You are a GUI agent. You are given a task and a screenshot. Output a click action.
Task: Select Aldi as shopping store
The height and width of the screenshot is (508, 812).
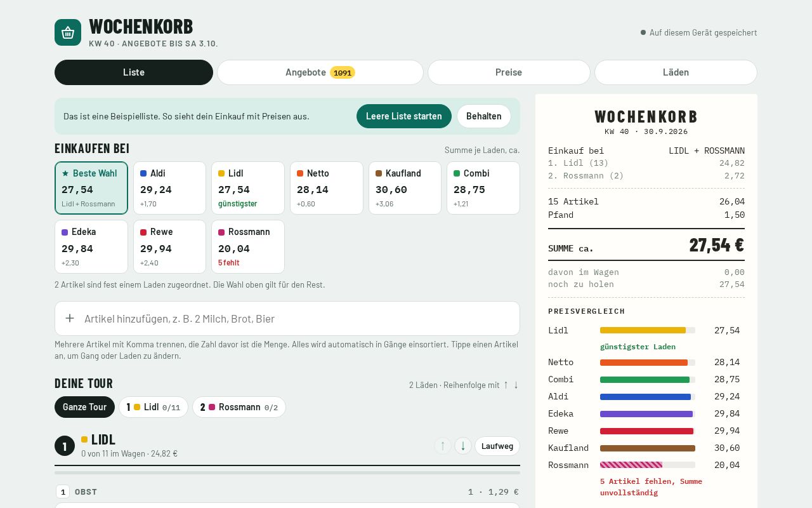click(169, 188)
